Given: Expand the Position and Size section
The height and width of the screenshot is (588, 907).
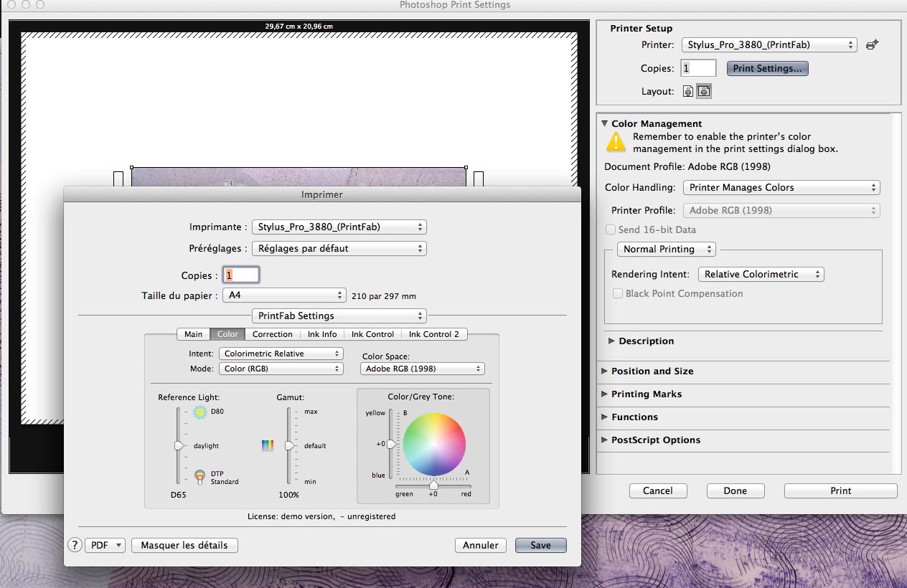Looking at the screenshot, I should tap(652, 371).
